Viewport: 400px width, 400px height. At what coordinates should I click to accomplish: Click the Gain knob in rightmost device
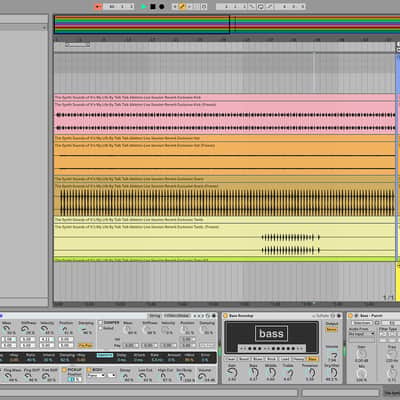(362, 354)
